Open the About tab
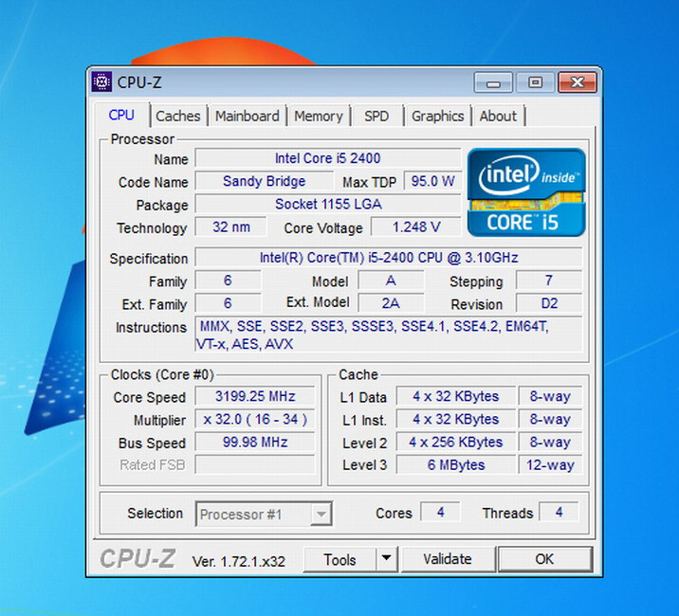 click(x=498, y=116)
